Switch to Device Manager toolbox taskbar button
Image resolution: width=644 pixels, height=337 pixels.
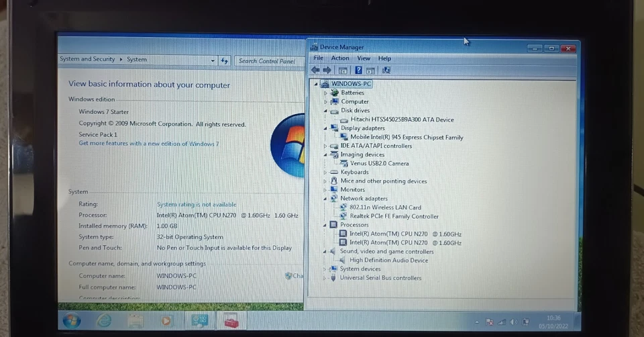pyautogui.click(x=231, y=321)
